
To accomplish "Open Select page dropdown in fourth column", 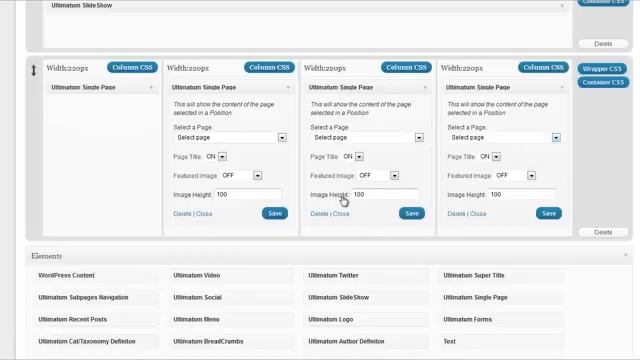I will coord(504,138).
